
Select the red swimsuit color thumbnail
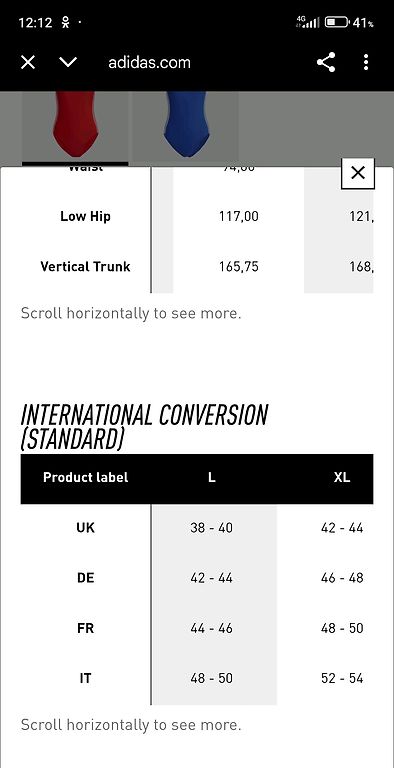pyautogui.click(x=75, y=127)
